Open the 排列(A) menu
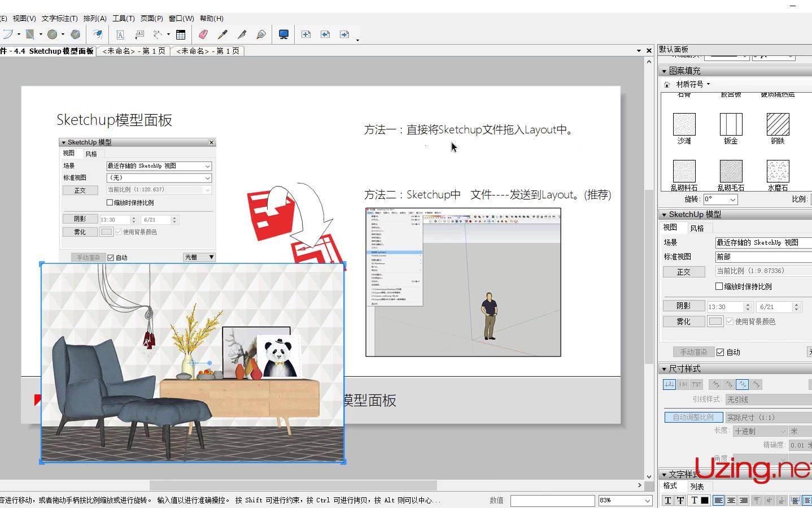 (x=95, y=19)
